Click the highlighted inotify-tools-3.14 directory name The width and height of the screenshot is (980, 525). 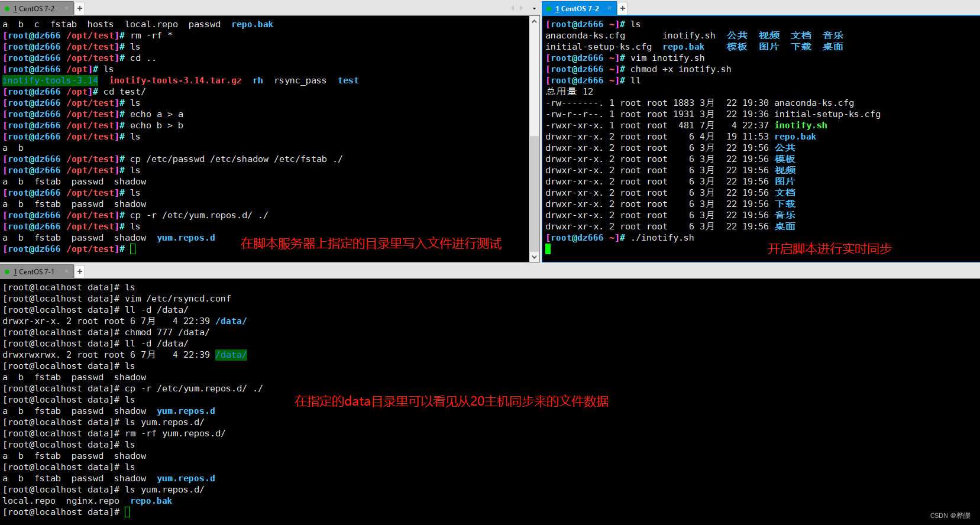(x=50, y=80)
